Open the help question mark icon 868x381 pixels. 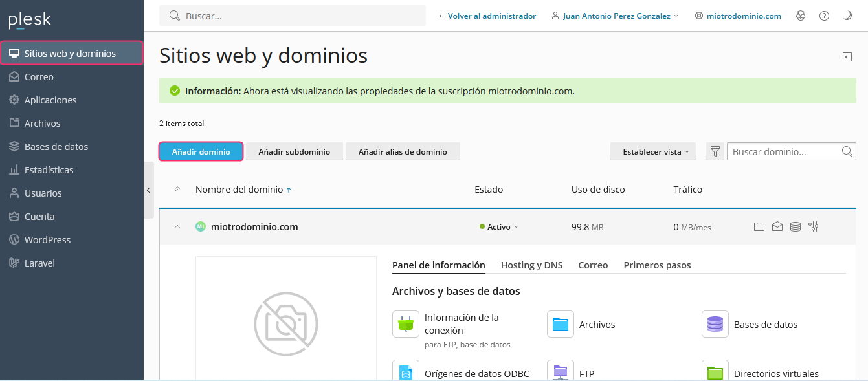[824, 16]
